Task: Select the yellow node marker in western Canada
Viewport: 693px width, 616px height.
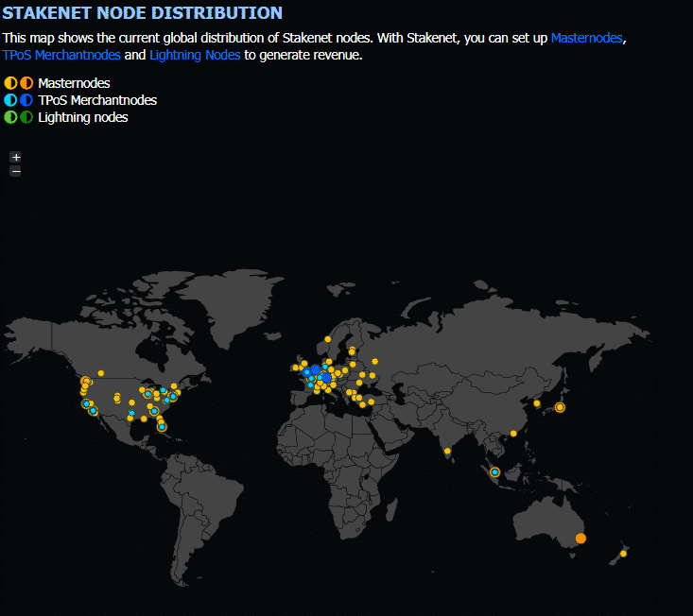Action: point(101,373)
